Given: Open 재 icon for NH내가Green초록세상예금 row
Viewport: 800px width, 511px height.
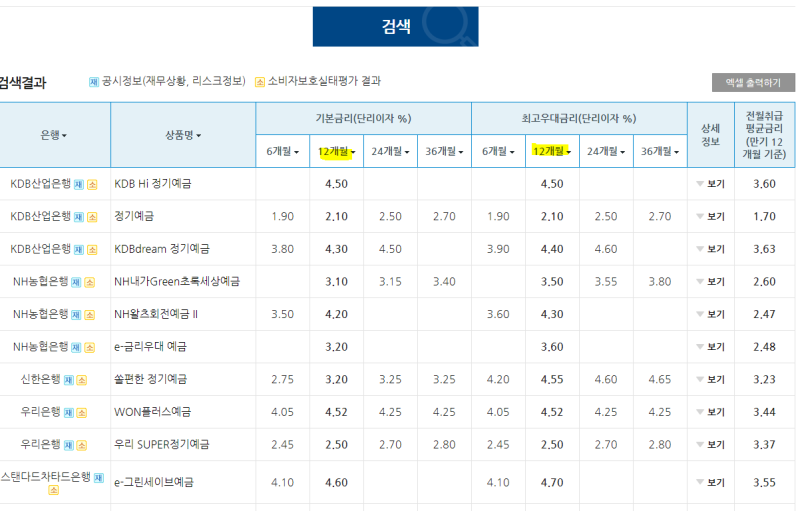Looking at the screenshot, I should [x=76, y=283].
